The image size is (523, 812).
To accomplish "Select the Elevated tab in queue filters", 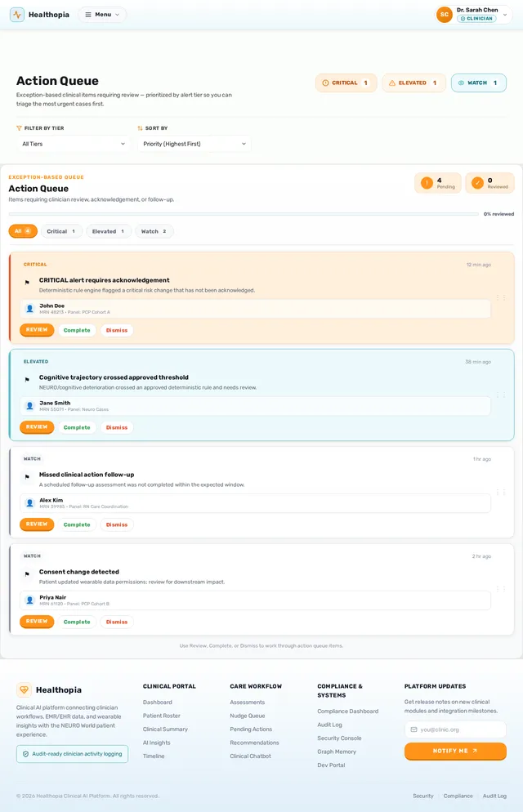I will click(108, 231).
